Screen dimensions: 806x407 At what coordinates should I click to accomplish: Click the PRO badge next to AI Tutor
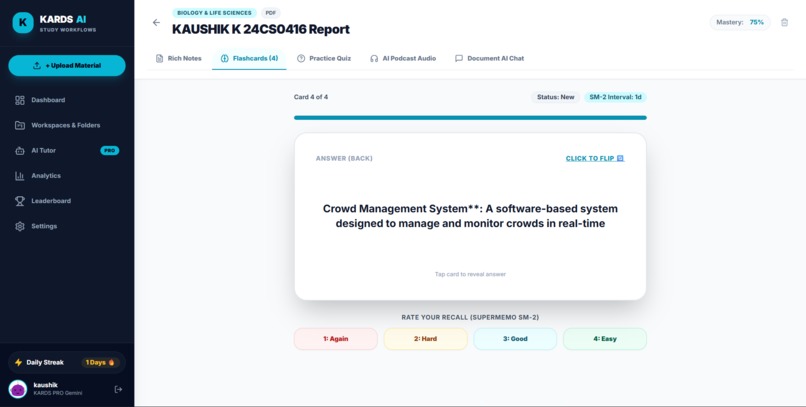109,151
